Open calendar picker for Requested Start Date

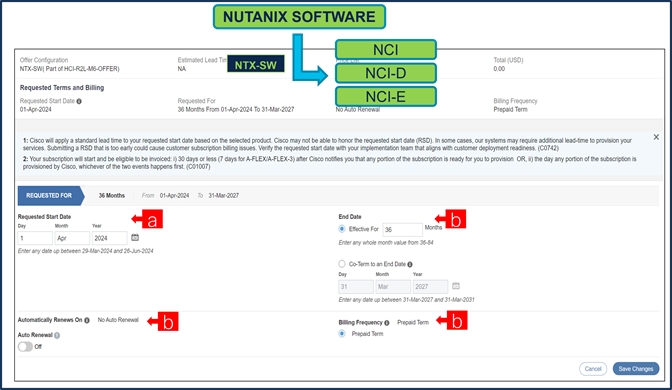pos(135,237)
